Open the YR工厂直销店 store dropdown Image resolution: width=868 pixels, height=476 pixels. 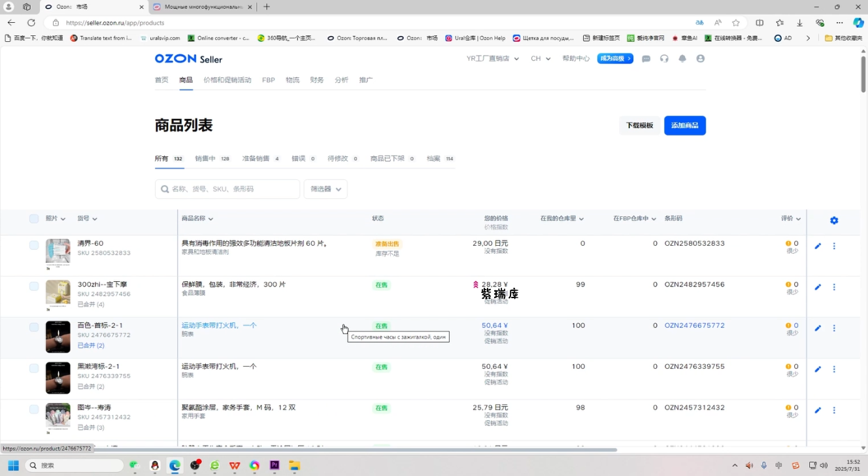[x=492, y=59]
